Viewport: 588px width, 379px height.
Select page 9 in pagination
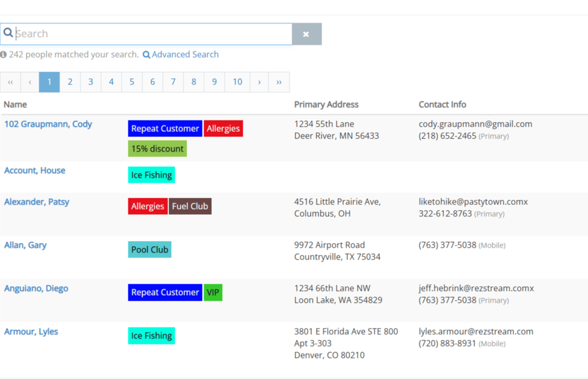click(214, 82)
